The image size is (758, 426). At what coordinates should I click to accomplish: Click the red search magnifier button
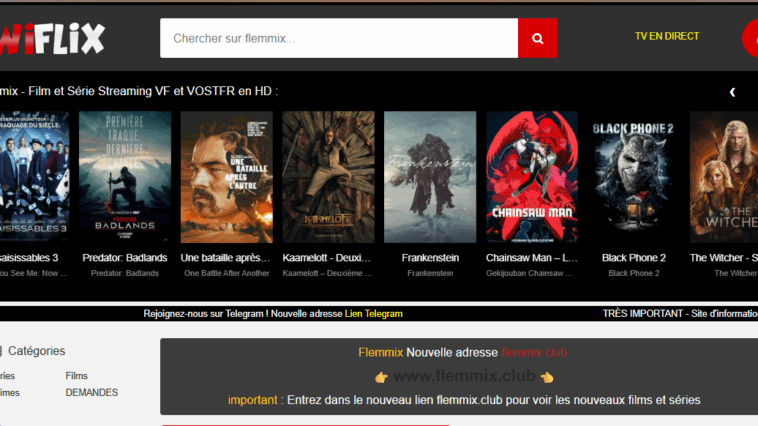(538, 38)
